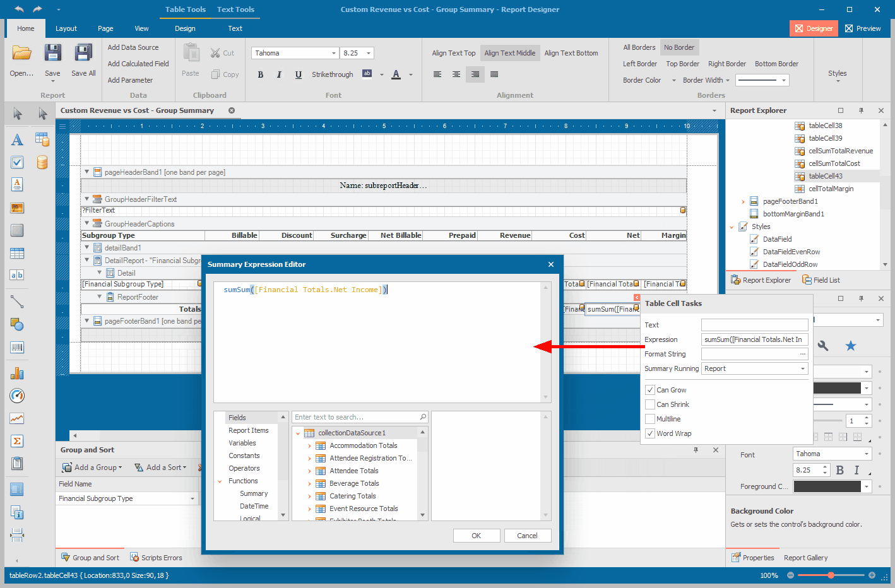Select the Chart tool in toolbox
The image size is (895, 588).
coord(17,373)
